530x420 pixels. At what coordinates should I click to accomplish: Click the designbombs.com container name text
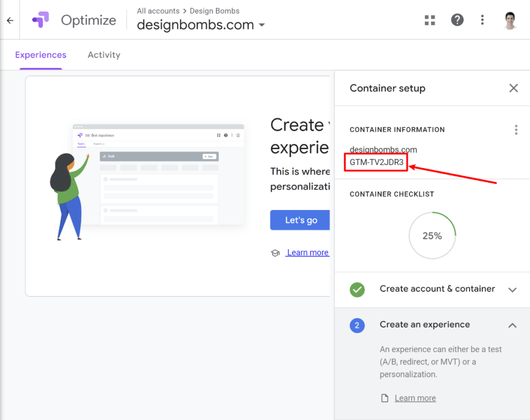pos(384,149)
